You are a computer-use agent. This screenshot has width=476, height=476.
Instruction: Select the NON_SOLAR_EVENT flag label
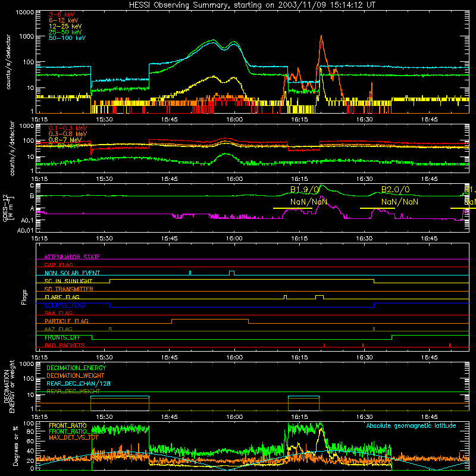(x=72, y=273)
